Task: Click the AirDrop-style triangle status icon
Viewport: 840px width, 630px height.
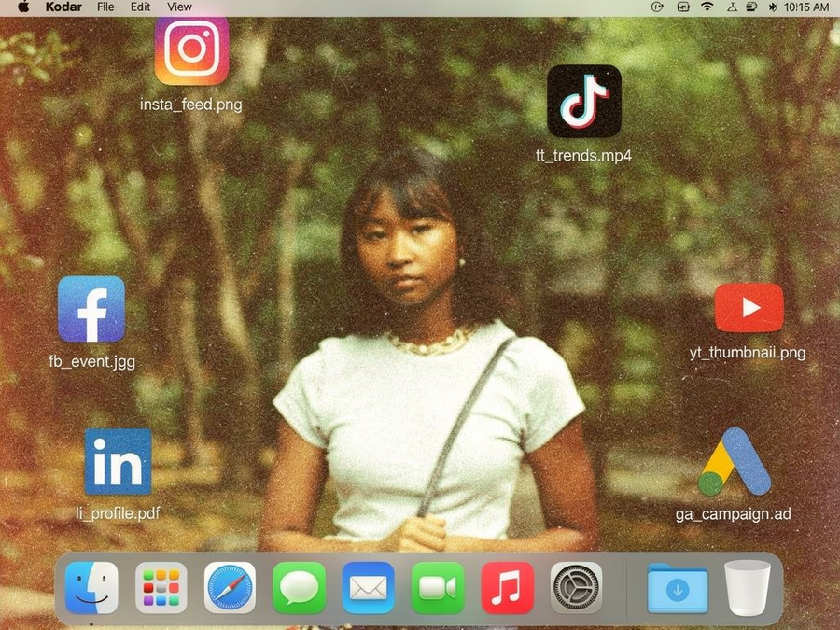Action: [732, 7]
